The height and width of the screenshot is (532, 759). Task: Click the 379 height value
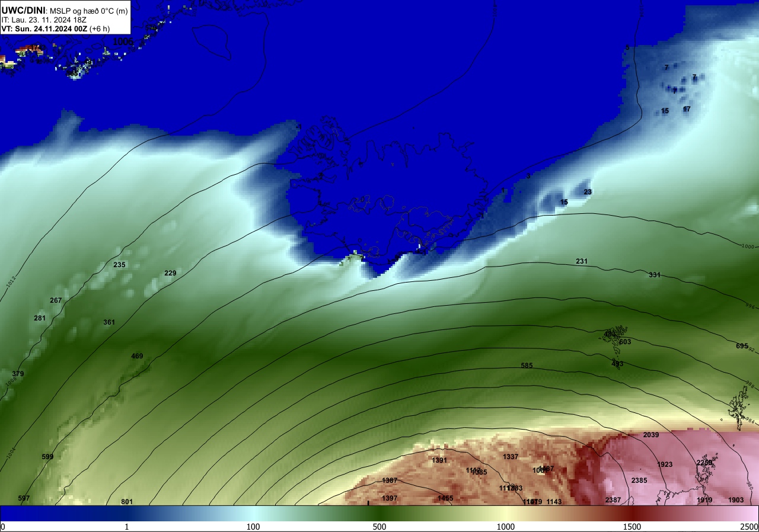click(x=18, y=374)
